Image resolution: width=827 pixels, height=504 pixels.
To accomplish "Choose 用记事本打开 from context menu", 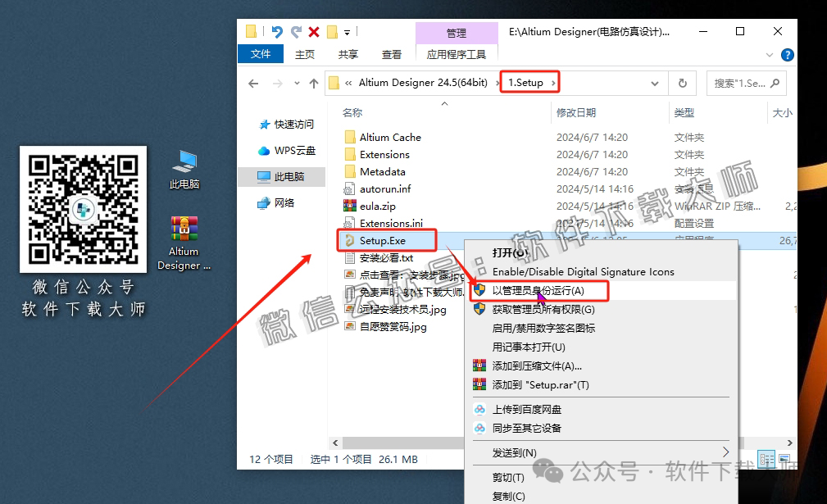I will (529, 347).
